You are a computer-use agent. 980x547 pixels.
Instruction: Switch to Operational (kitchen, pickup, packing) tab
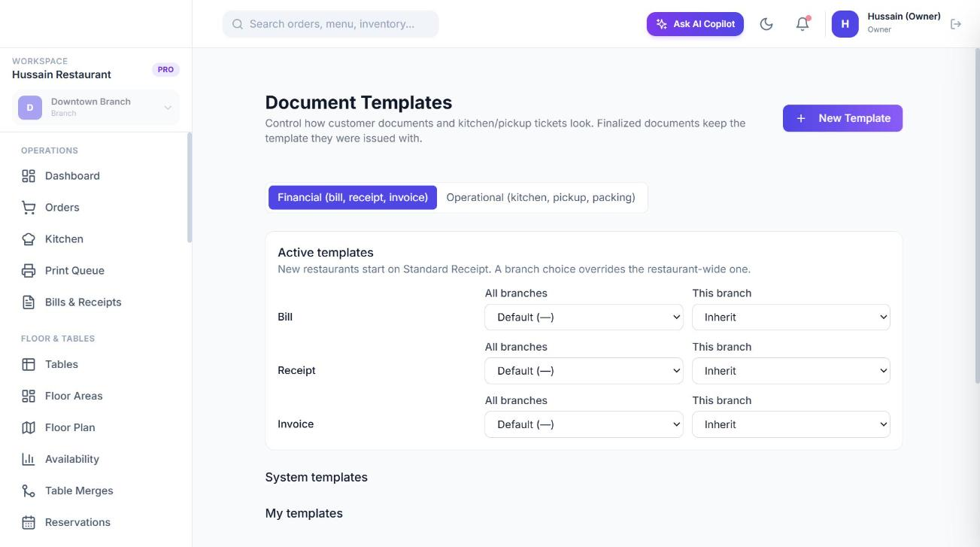pos(541,198)
